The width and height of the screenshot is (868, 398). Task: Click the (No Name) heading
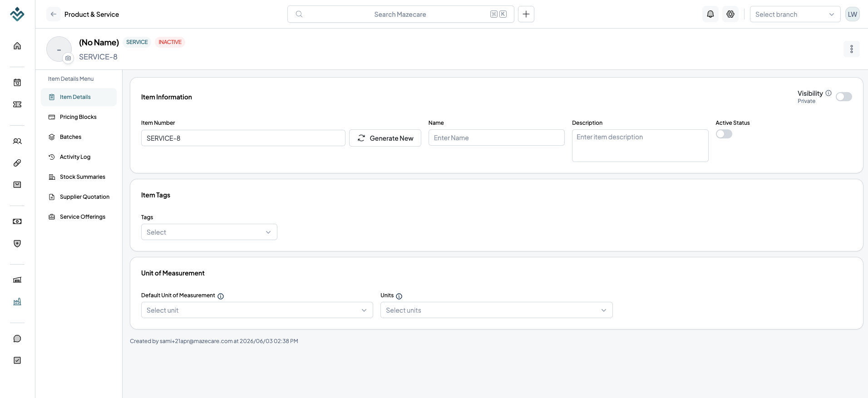click(99, 42)
